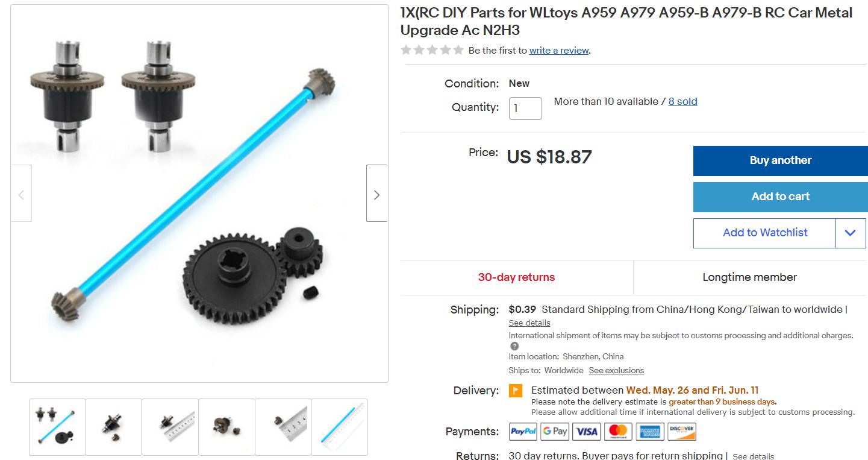Viewport: 868px width, 460px height.
Task: Expand the Add to Watchlist dropdown arrow
Action: [851, 233]
